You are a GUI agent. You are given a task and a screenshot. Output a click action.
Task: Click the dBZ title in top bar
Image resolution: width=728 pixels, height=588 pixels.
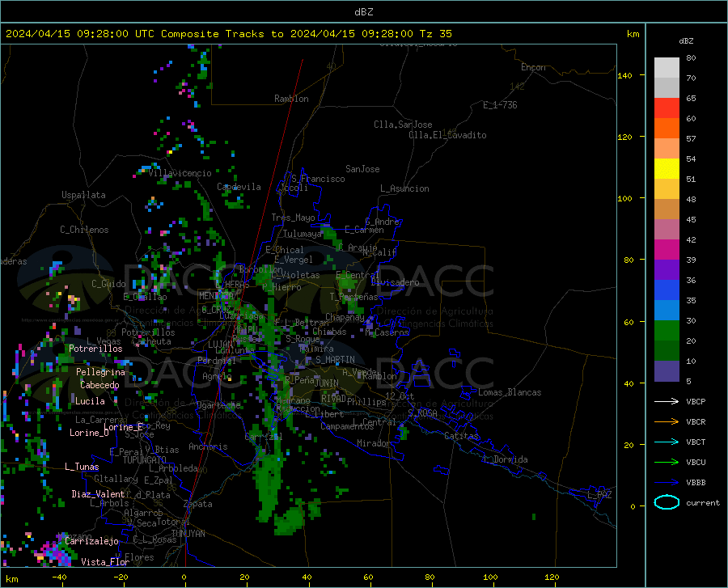click(x=363, y=12)
